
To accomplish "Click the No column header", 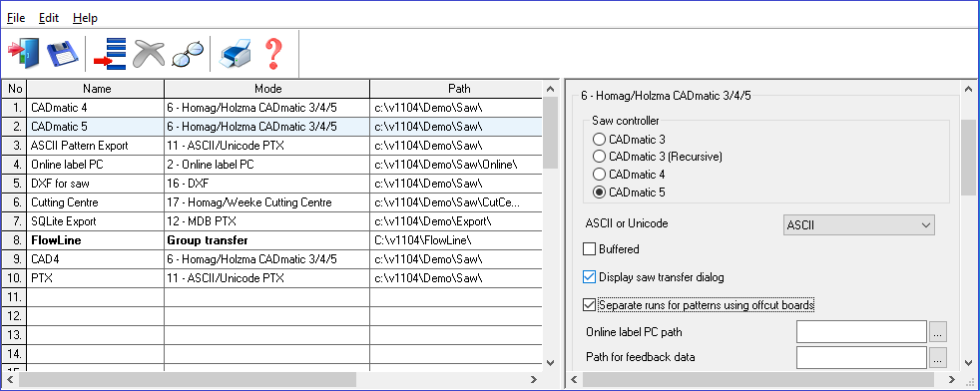I will [x=14, y=88].
